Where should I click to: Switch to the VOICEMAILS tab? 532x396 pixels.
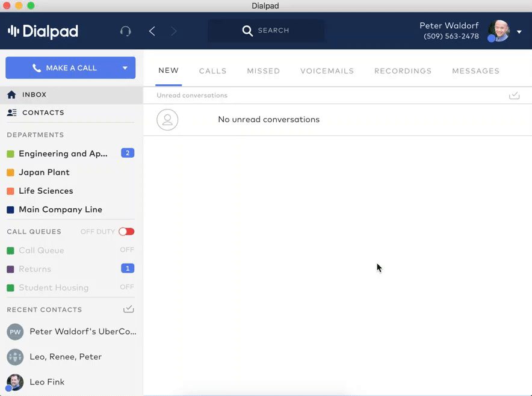coord(327,71)
